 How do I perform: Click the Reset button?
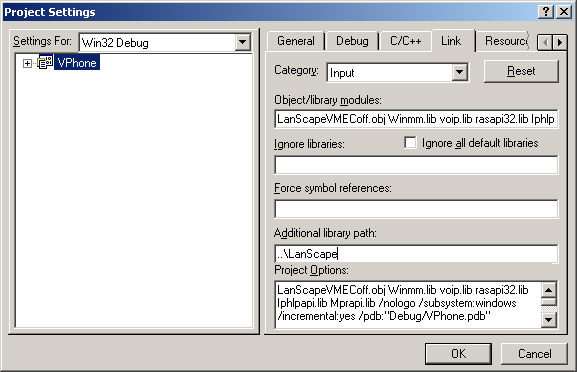(521, 71)
